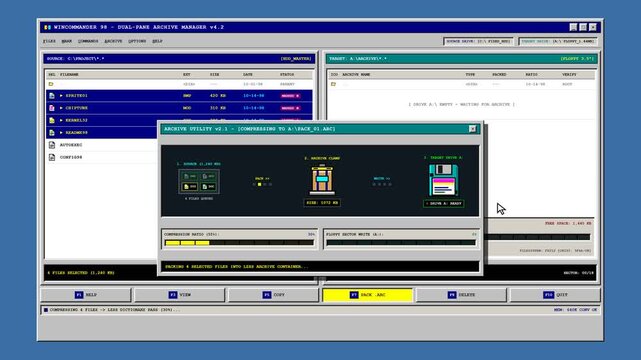641x360 pixels.
Task: Click the archive size readout box
Action: [x=322, y=203]
